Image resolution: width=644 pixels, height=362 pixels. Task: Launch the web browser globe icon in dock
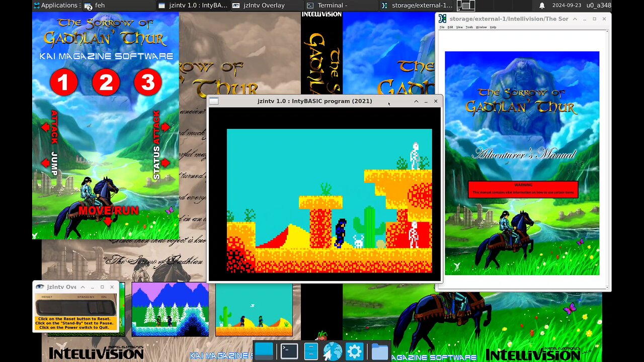point(333,351)
